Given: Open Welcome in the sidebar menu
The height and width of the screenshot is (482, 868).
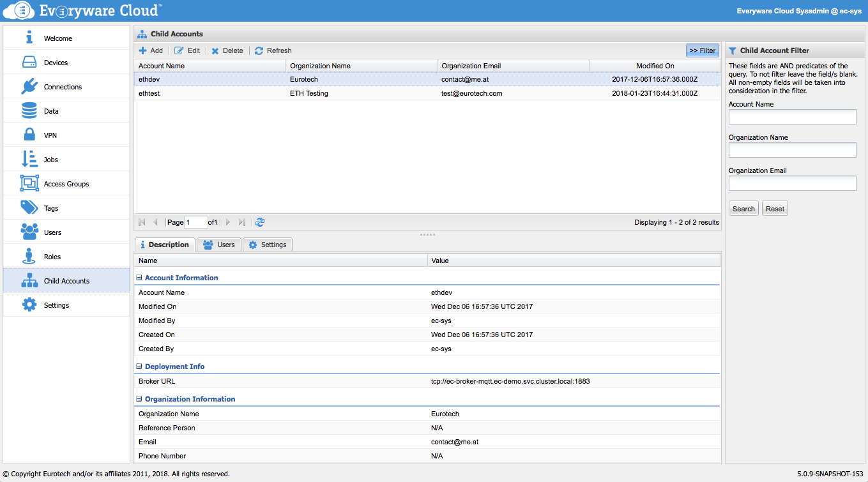Looking at the screenshot, I should (66, 38).
